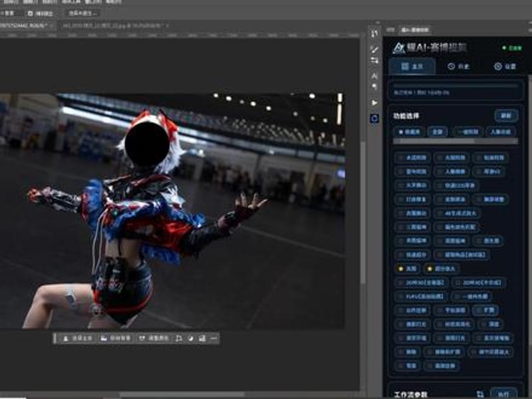Select the 主页 tab with grid icon
This screenshot has width=532, height=399.
pos(412,66)
